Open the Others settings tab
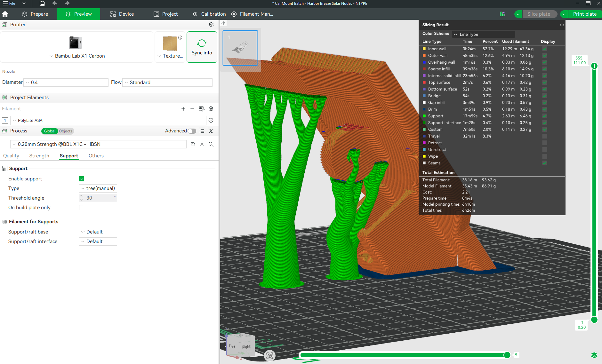The width and height of the screenshot is (602, 364). pyautogui.click(x=96, y=156)
